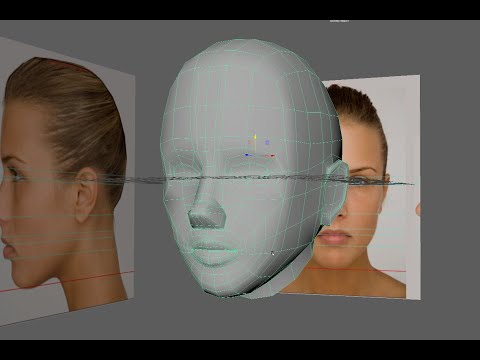Grab the yellow Y-axis manipulator arrow
The height and width of the screenshot is (360, 480).
pyautogui.click(x=255, y=137)
